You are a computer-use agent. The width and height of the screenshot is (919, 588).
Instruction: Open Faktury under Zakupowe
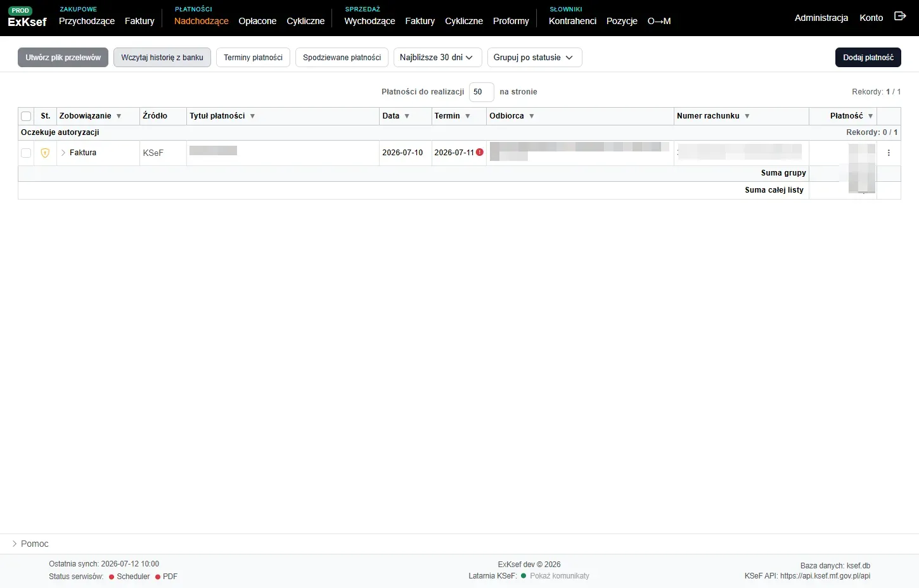point(139,21)
